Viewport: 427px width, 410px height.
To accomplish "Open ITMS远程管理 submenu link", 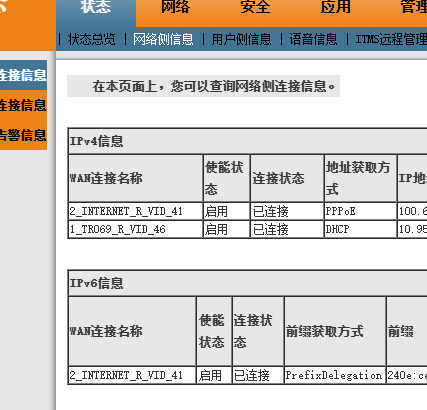I will coord(391,39).
